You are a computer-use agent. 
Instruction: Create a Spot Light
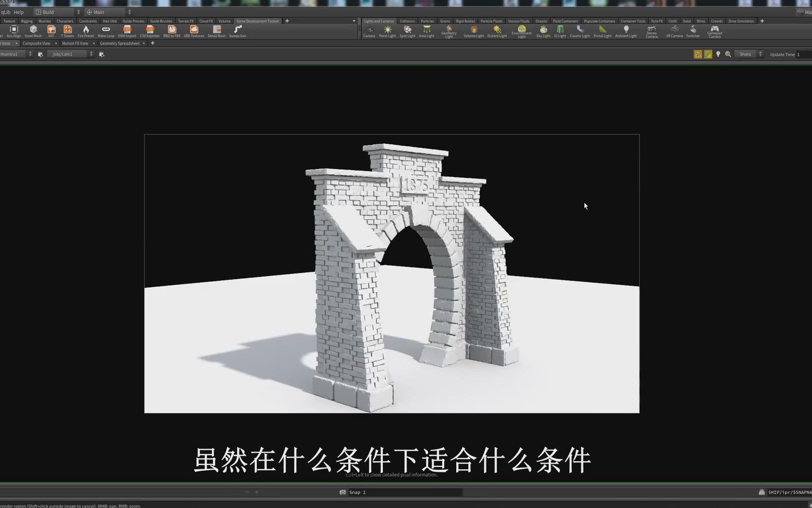[408, 32]
